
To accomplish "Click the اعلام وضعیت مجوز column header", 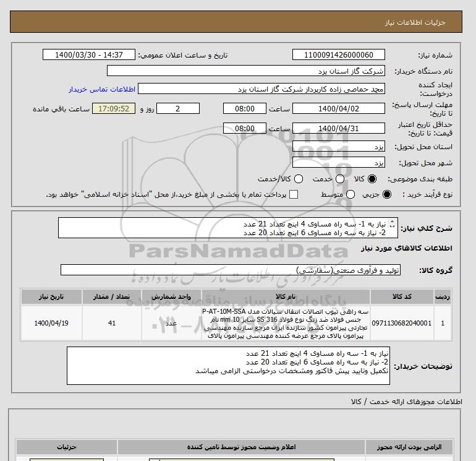I will tap(241, 447).
